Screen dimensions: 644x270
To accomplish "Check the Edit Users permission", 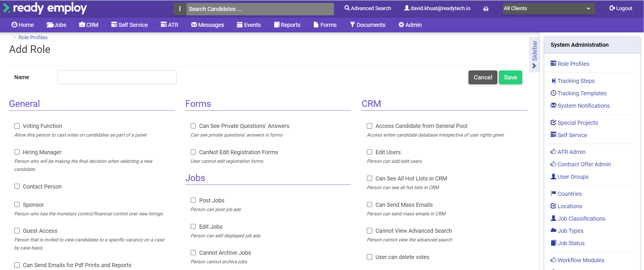I will pyautogui.click(x=370, y=152).
